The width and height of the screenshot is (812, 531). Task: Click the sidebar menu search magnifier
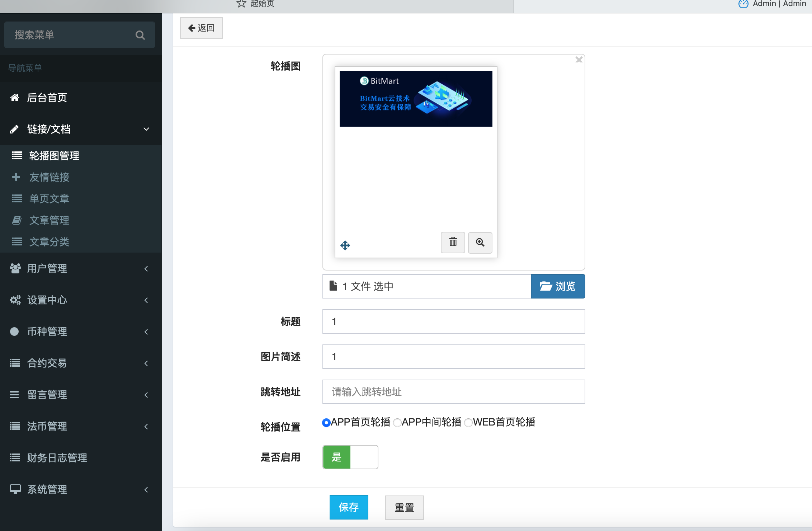140,35
